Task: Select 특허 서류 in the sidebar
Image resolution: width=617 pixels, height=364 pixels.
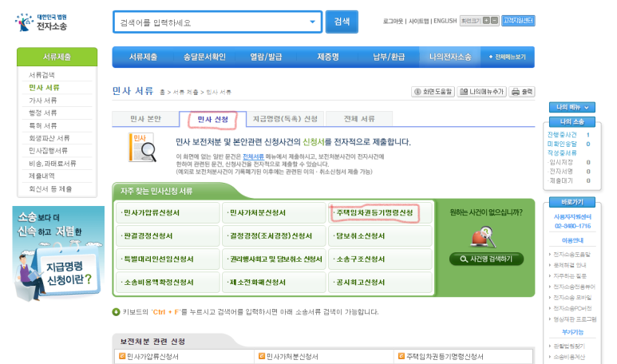Action: [x=43, y=125]
